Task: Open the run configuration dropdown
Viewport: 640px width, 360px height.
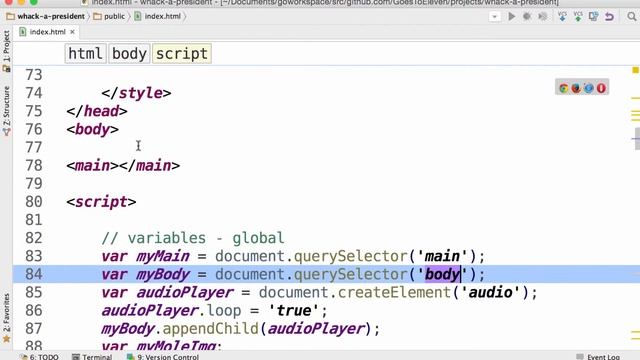Action: pos(494,17)
